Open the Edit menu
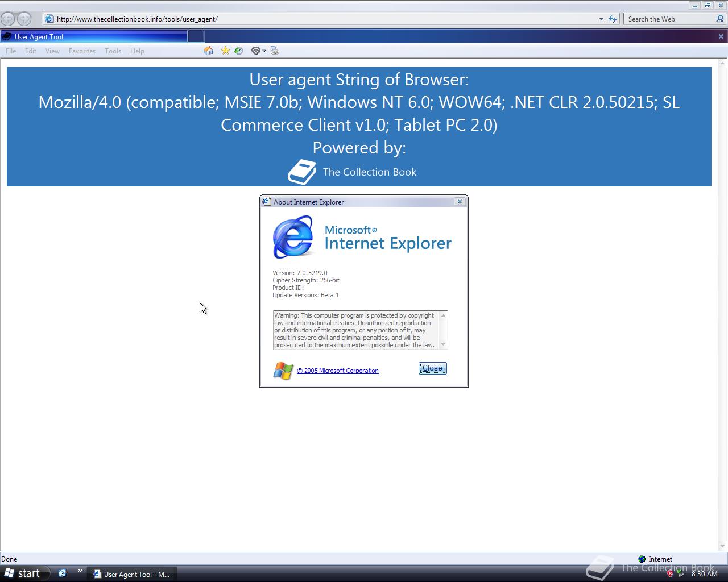Image resolution: width=728 pixels, height=582 pixels. tap(31, 51)
